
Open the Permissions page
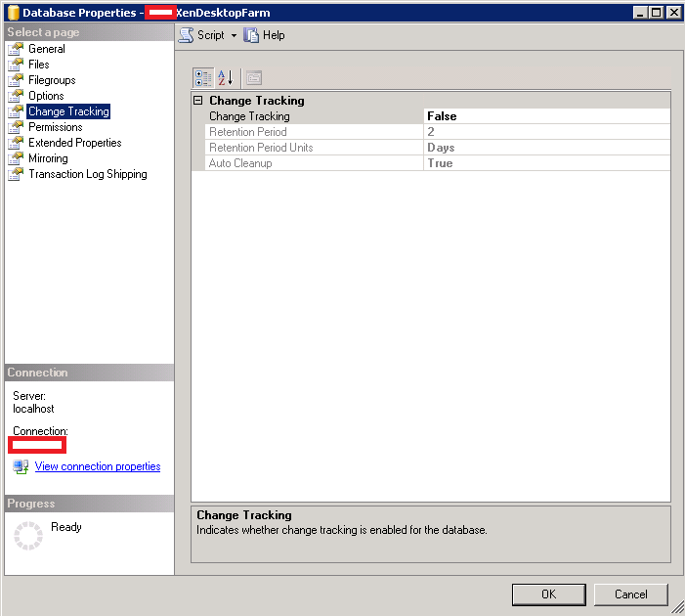point(55,127)
